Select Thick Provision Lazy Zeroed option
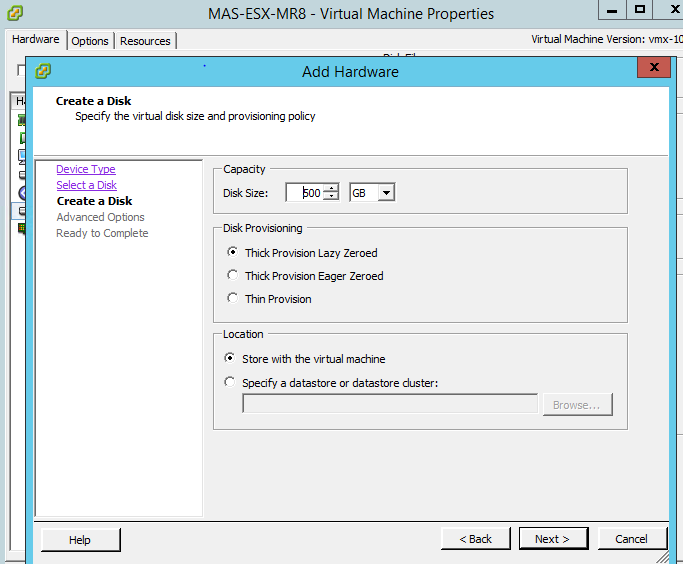 click(x=233, y=252)
